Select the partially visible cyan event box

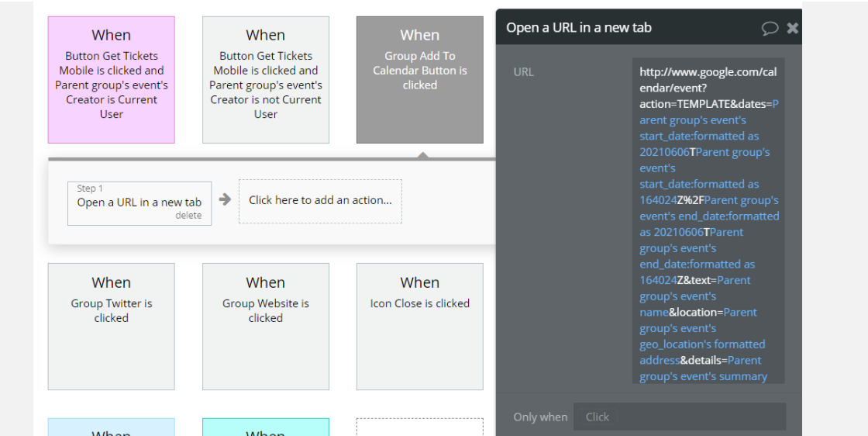(266, 427)
